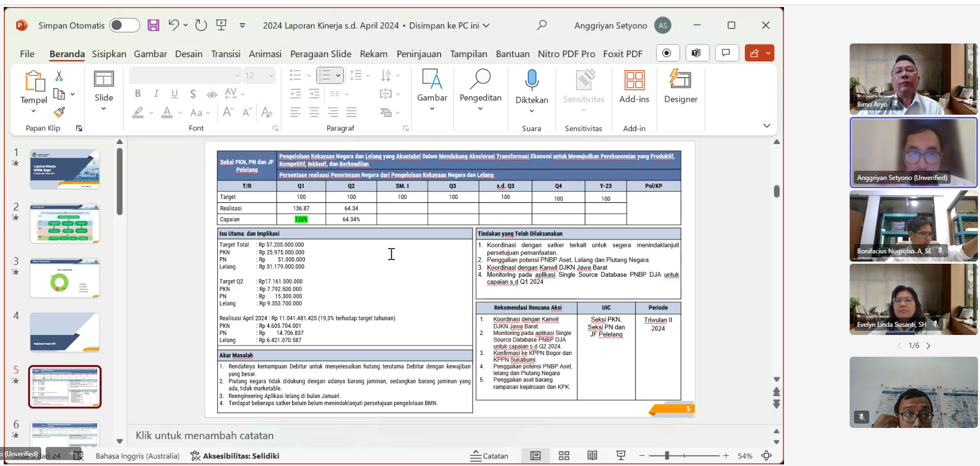Switch to Slide Sorter view icon

564,456
